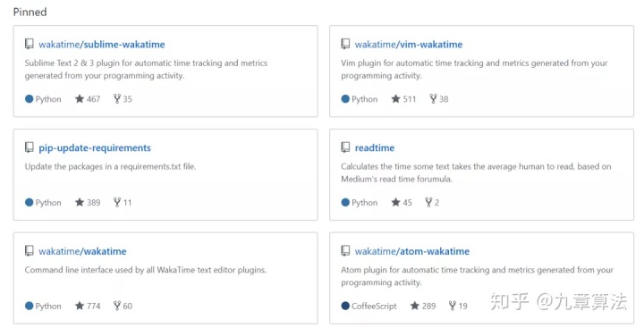Image resolution: width=644 pixels, height=328 pixels.
Task: View the 11 forks of pip-update-requirements
Action: point(123,202)
